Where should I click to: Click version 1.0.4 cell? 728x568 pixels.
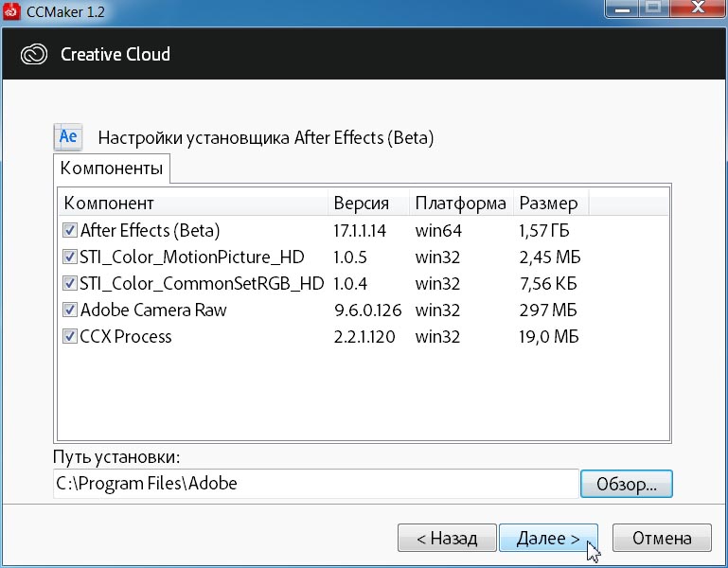pyautogui.click(x=350, y=284)
